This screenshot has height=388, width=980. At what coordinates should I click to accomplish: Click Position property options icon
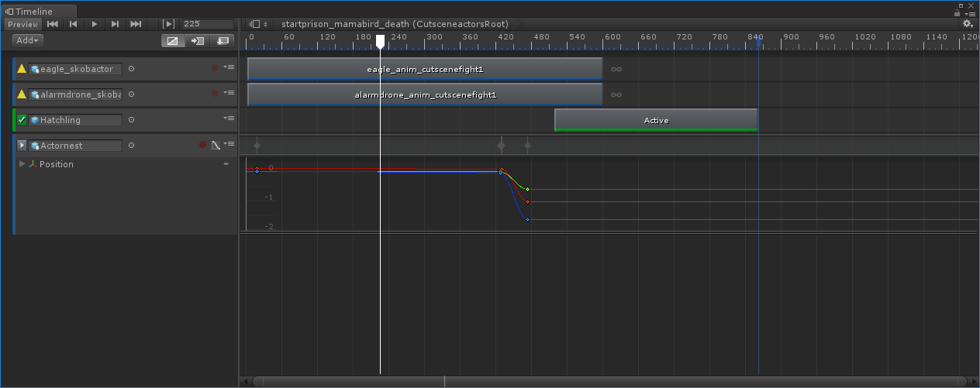point(226,164)
